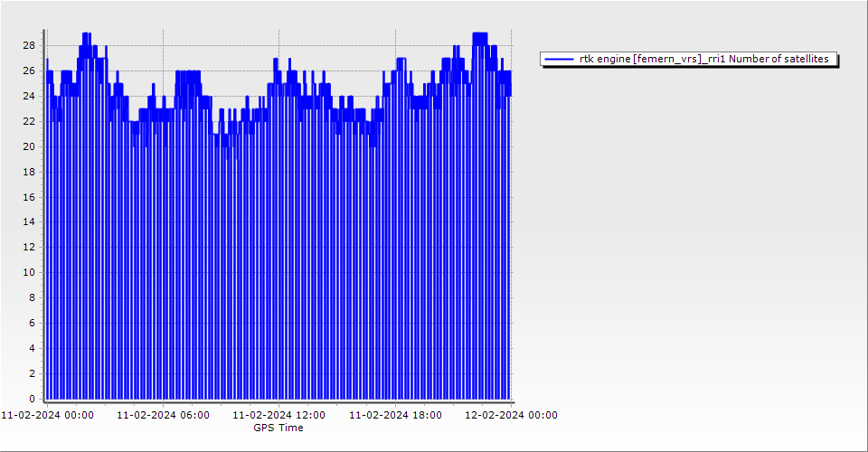Click the y-axis tick label 10
Viewport: 868px width, 452px height.
point(29,272)
